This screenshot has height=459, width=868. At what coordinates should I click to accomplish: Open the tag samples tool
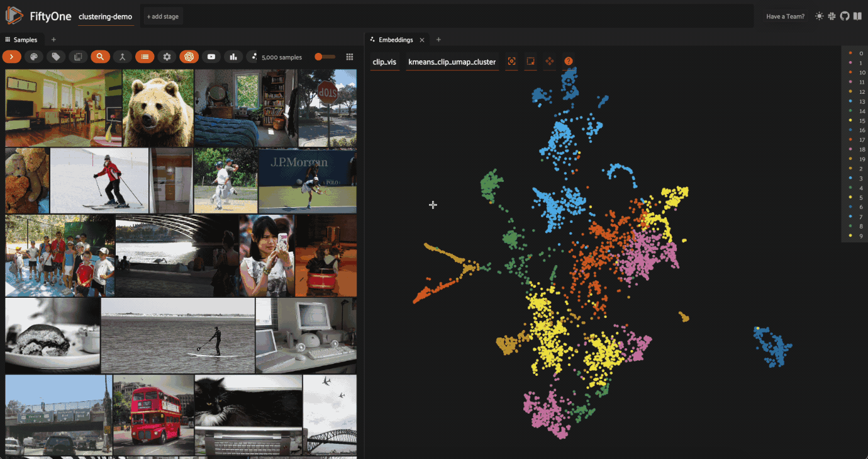tap(56, 57)
